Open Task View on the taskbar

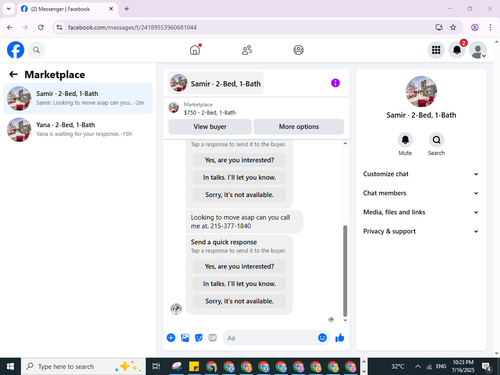156,366
